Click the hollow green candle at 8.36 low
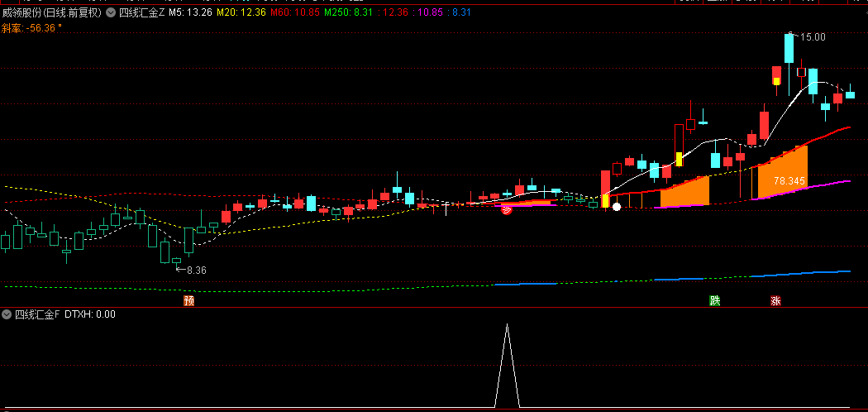 [177, 261]
